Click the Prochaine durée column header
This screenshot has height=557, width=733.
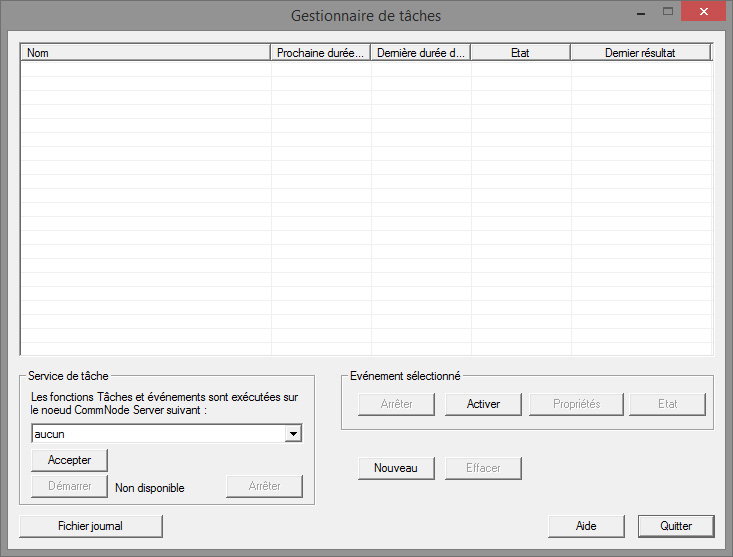click(x=321, y=52)
